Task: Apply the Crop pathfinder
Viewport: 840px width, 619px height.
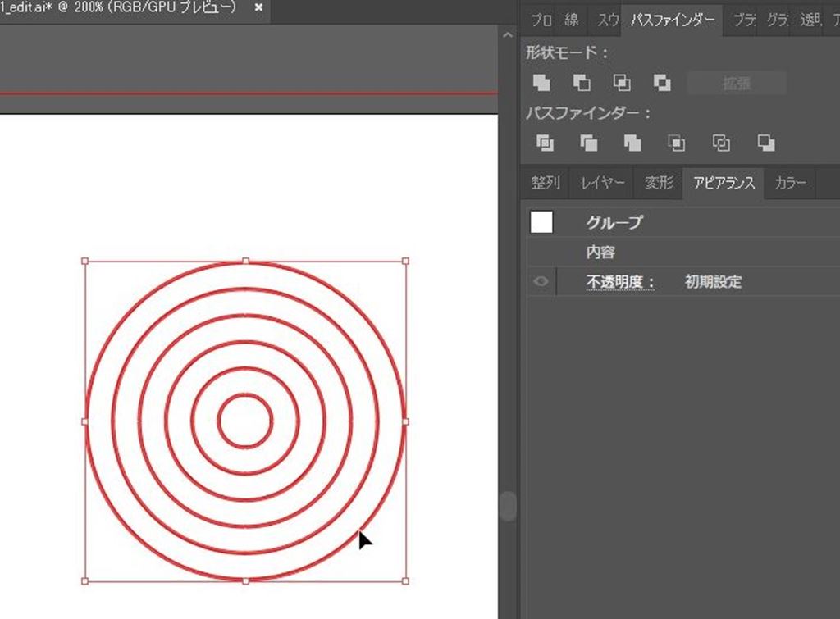Action: 677,143
